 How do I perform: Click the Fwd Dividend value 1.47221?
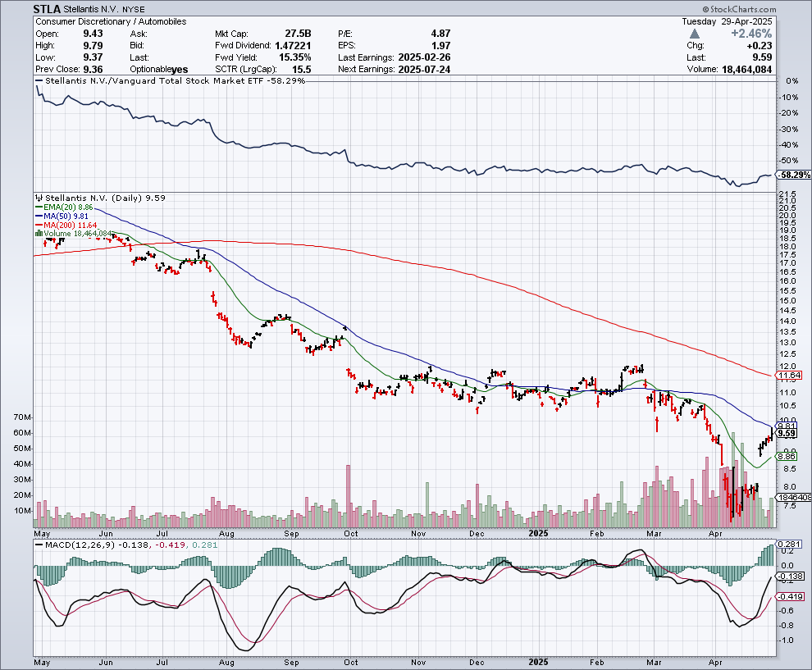click(293, 46)
